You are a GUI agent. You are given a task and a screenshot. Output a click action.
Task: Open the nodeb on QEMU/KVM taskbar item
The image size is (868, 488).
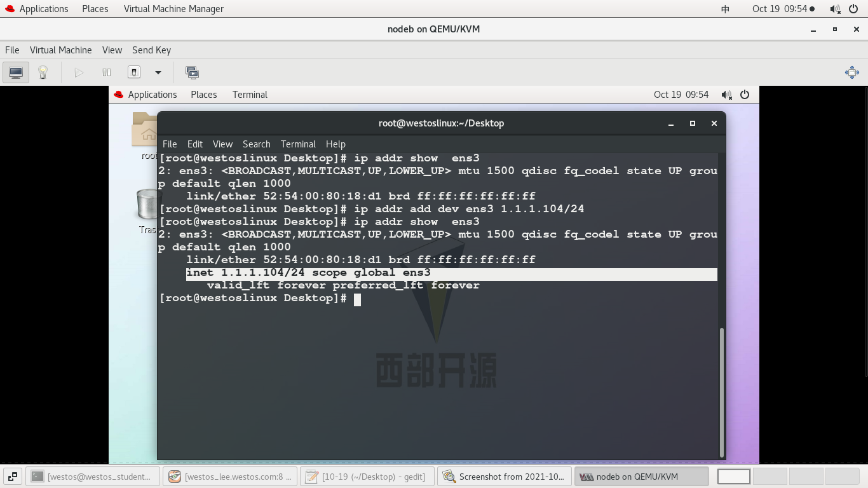tap(642, 477)
